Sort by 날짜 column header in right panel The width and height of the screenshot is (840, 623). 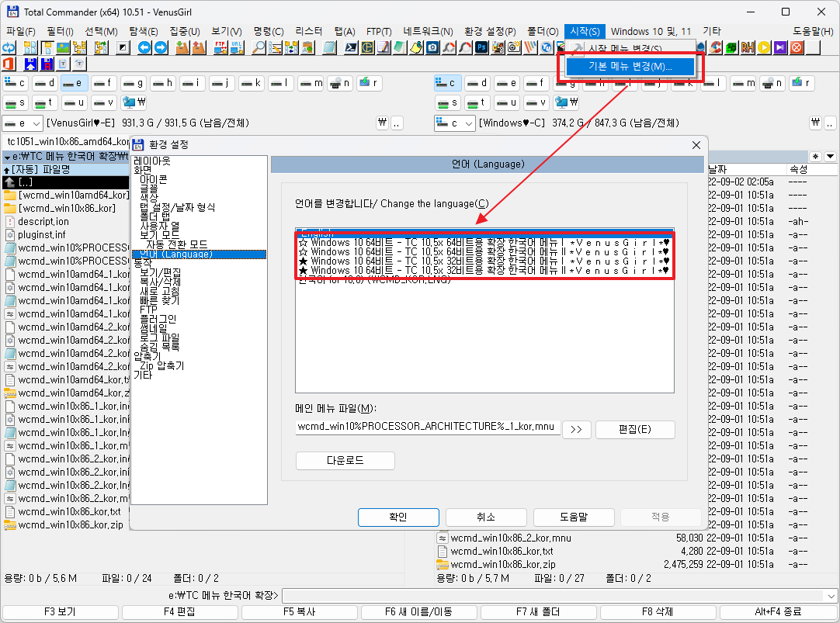click(x=746, y=169)
